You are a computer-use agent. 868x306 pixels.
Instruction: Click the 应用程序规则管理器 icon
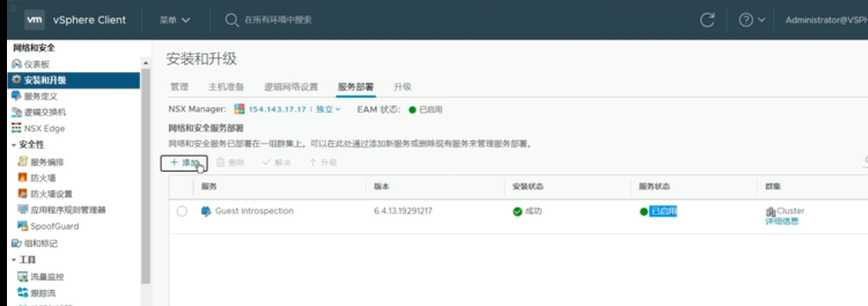(x=22, y=210)
